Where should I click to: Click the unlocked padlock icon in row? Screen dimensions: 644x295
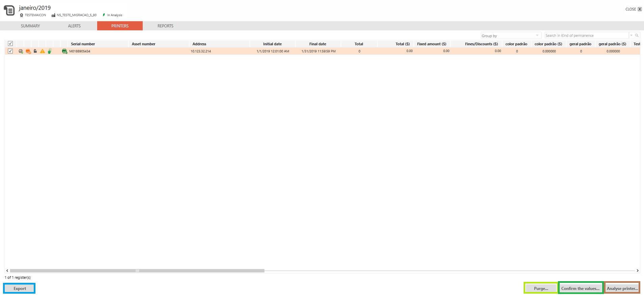[35, 51]
